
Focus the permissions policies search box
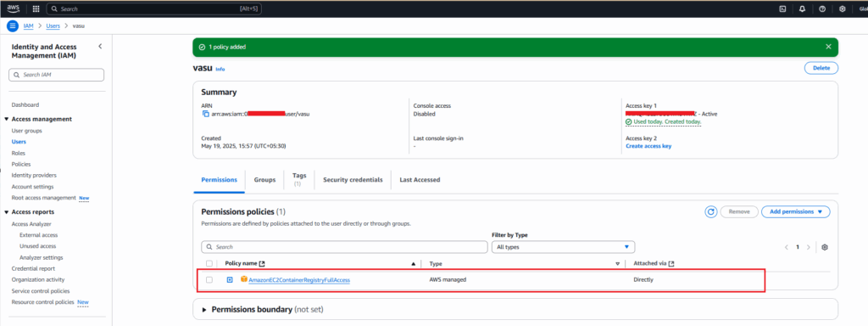(344, 247)
